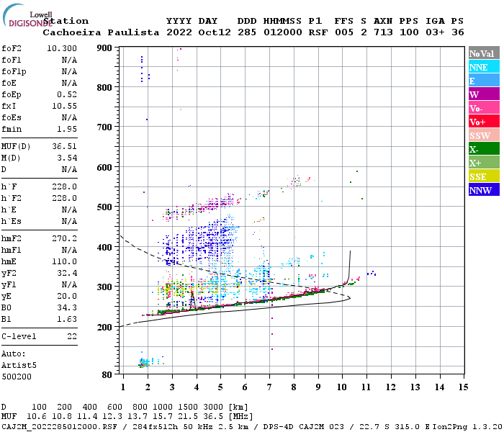Click the 500200 version number

point(17,377)
